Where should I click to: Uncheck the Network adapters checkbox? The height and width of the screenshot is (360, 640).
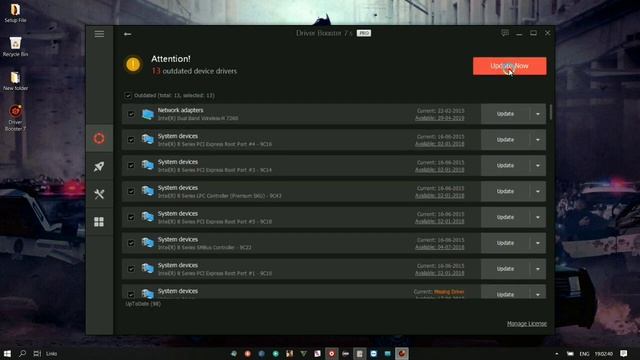pyautogui.click(x=131, y=114)
